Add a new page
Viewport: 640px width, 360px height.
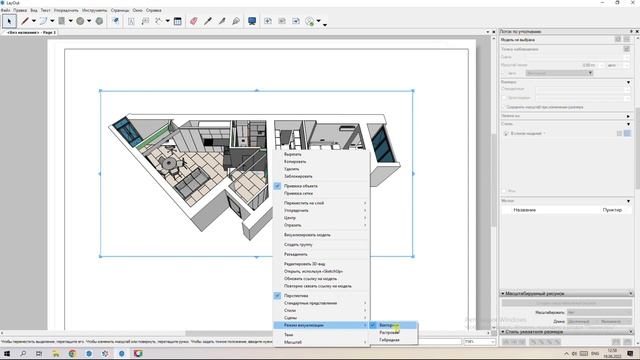(268, 21)
